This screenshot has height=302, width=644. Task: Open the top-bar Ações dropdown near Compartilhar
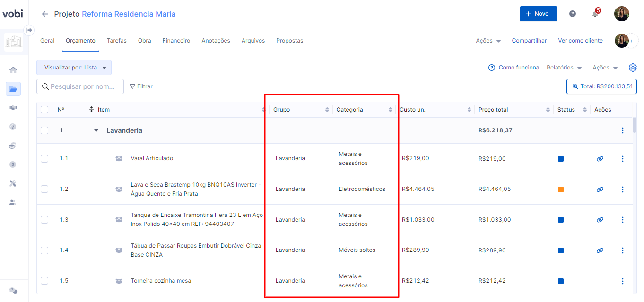tap(488, 41)
